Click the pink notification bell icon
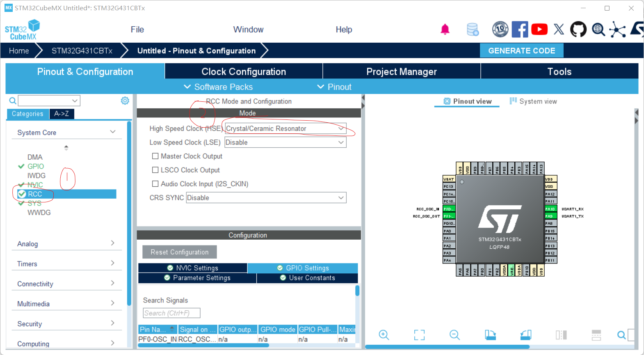The height and width of the screenshot is (355, 644). (x=445, y=30)
